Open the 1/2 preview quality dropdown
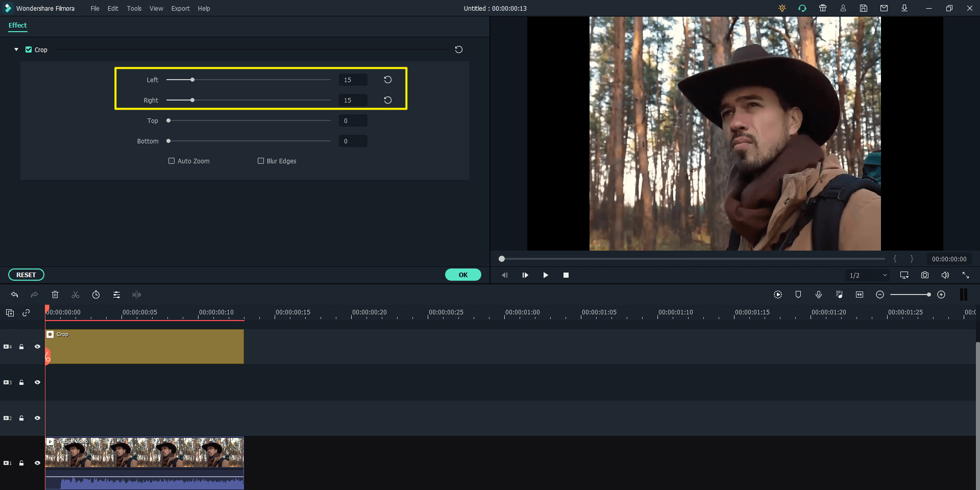The image size is (980, 490). (868, 275)
